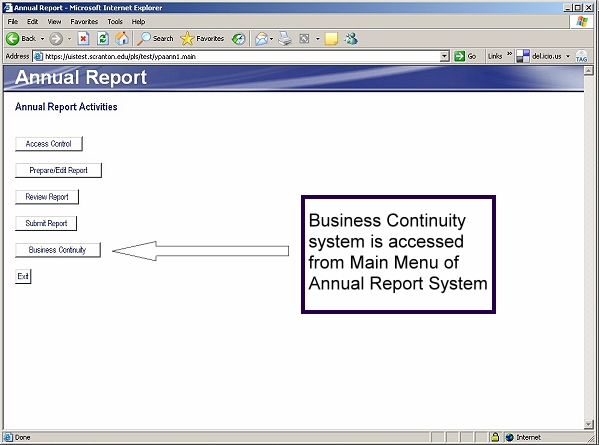This screenshot has height=445, width=599.
Task: Print the page using printer icon
Action: pos(285,39)
